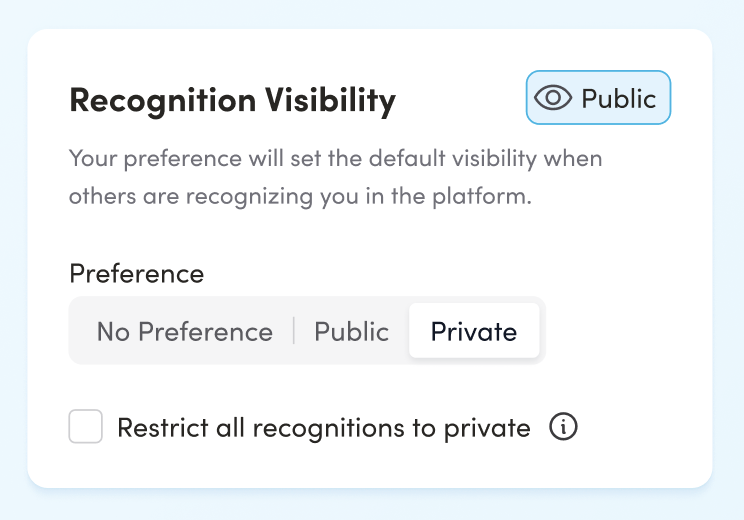This screenshot has height=520, width=744.
Task: Click the 'Restrict all recognitions to private' label
Action: pyautogui.click(x=323, y=428)
